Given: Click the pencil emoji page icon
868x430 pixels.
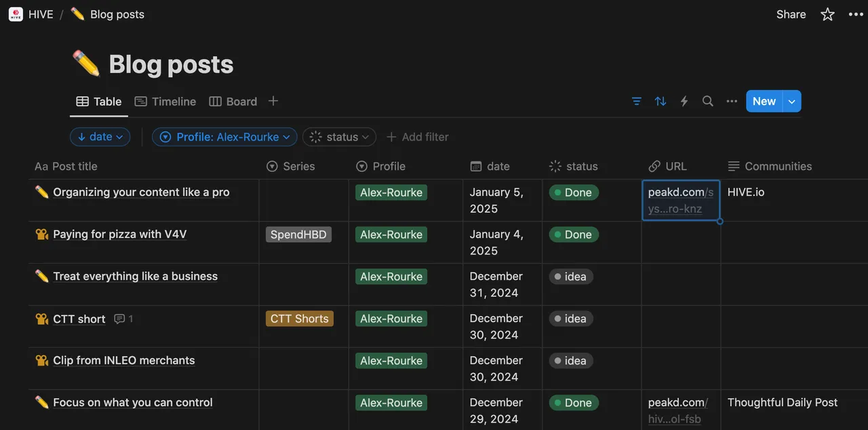Looking at the screenshot, I should tap(86, 64).
